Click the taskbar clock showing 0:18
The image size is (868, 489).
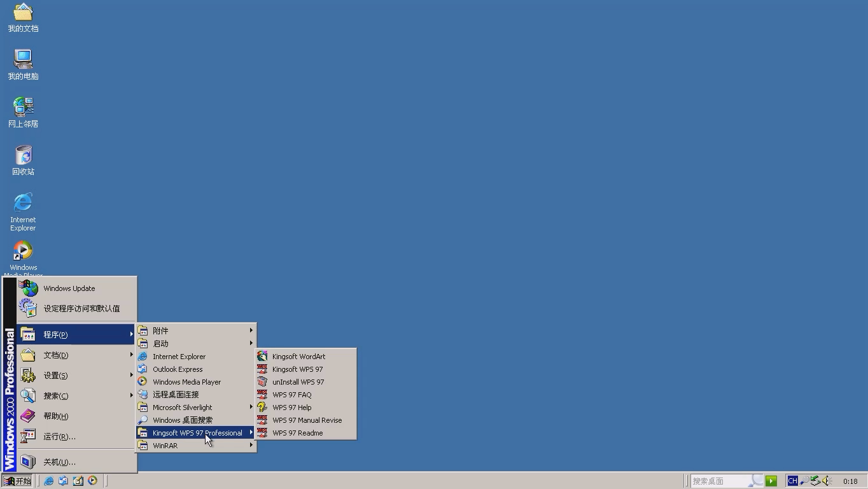point(850,481)
